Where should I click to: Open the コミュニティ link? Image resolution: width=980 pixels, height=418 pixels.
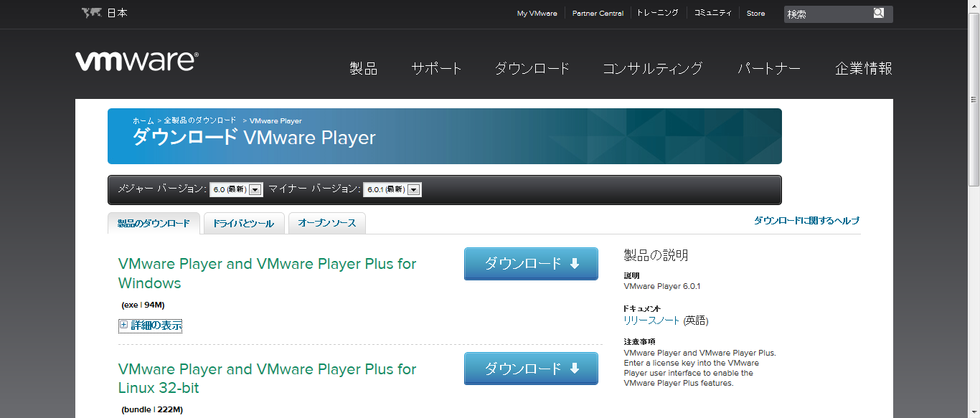click(712, 13)
